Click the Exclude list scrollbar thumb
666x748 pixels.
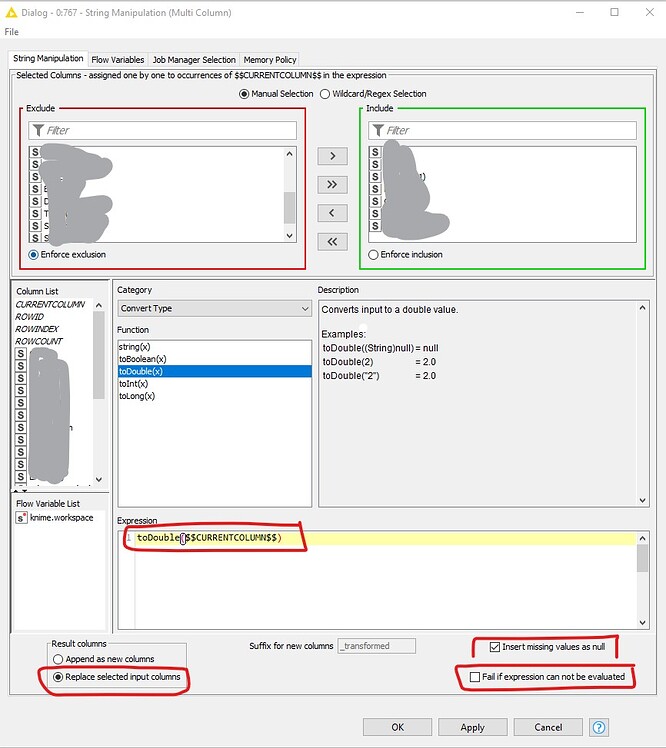[x=289, y=208]
